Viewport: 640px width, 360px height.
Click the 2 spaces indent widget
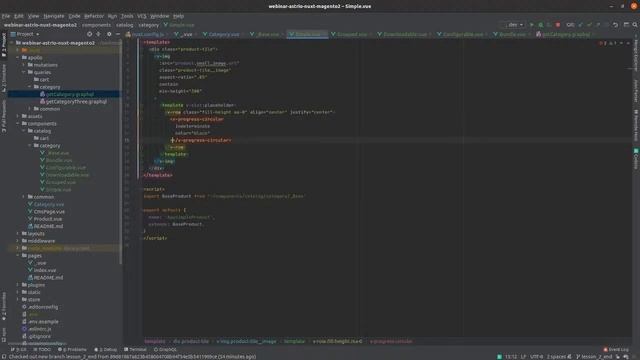(x=556, y=357)
